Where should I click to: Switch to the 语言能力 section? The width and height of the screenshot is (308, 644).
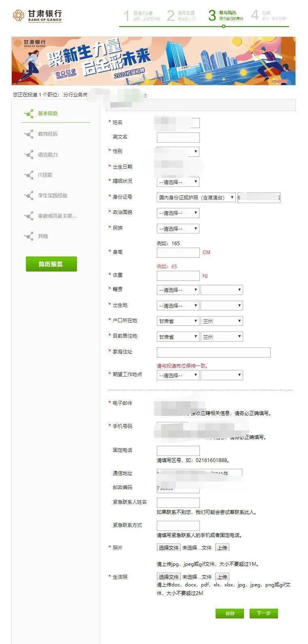pyautogui.click(x=48, y=155)
